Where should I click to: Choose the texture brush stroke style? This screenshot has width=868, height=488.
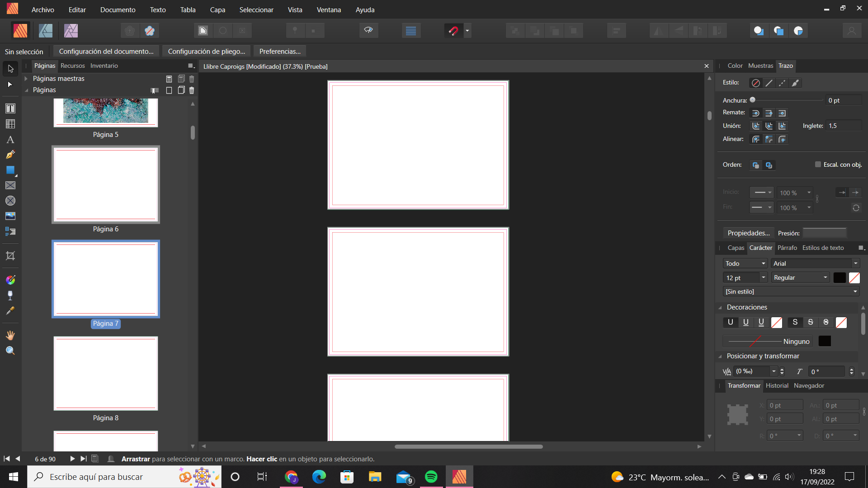pos(795,83)
